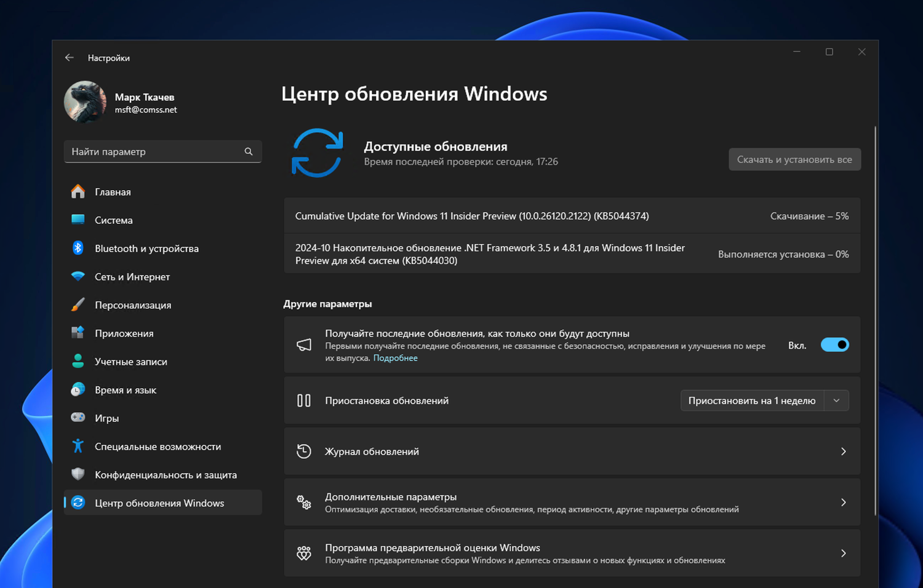Viewport: 923px width, 588px height.
Task: Click the paintbrush Персонализация icon
Action: click(x=78, y=305)
